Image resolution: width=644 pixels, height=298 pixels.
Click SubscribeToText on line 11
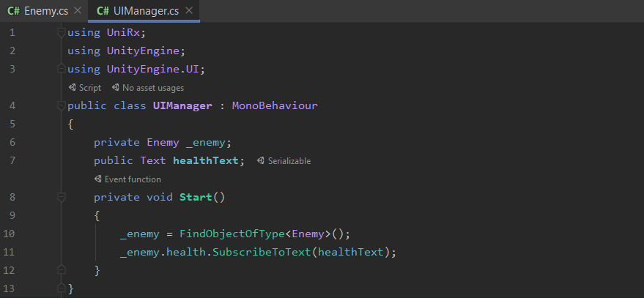point(262,252)
